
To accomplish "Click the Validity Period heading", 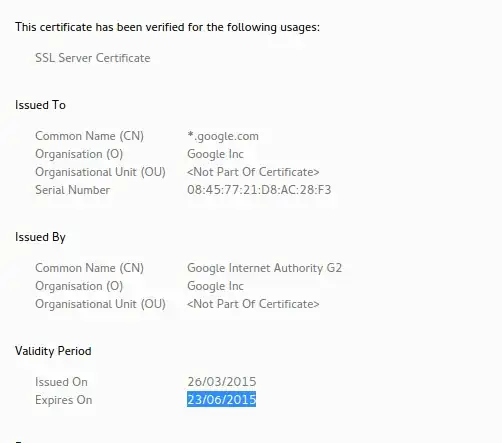I will 53,351.
